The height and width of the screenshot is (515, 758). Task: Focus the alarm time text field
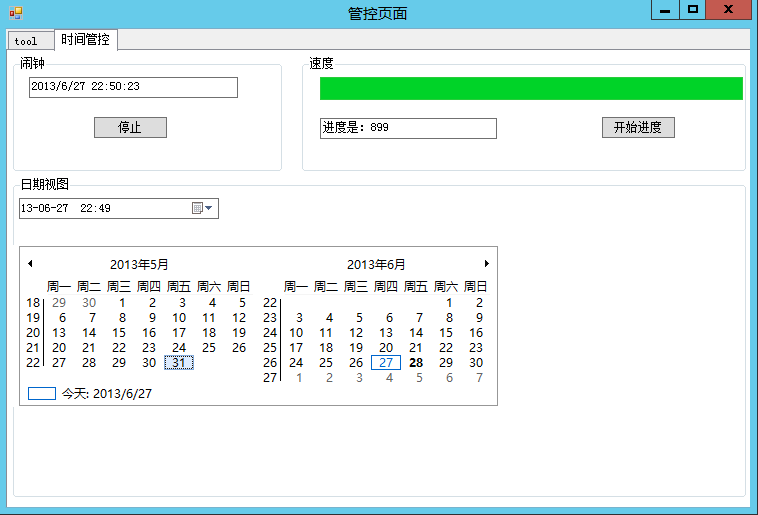(133, 87)
